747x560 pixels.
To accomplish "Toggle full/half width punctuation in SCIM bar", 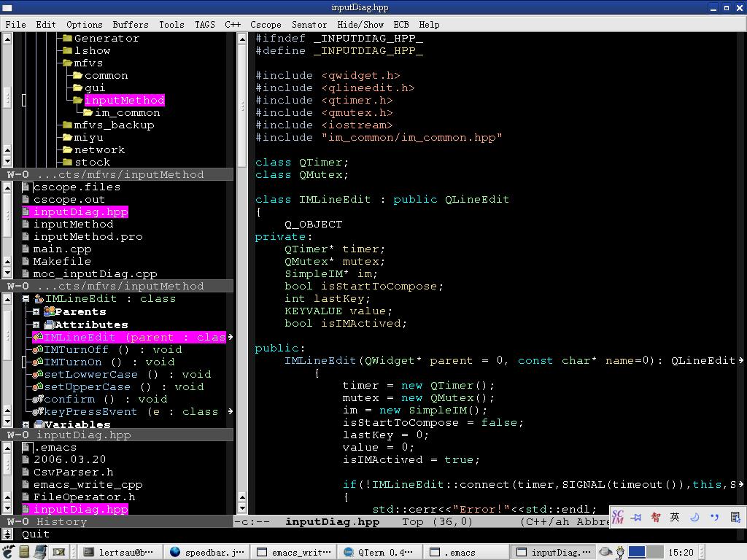I will (714, 517).
